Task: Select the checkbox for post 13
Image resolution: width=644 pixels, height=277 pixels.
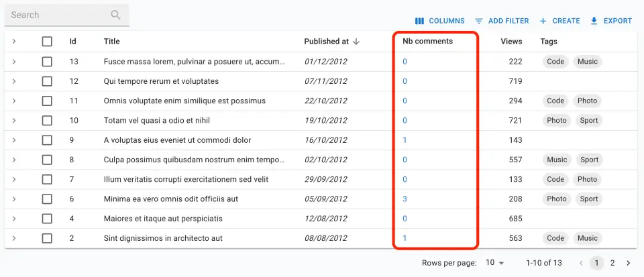Action: tap(47, 62)
